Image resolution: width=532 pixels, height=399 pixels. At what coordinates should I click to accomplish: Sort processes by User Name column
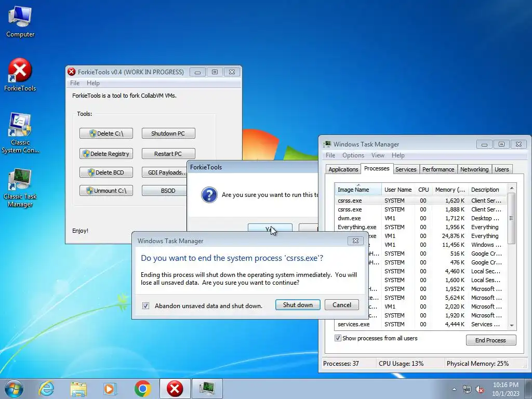coord(398,190)
